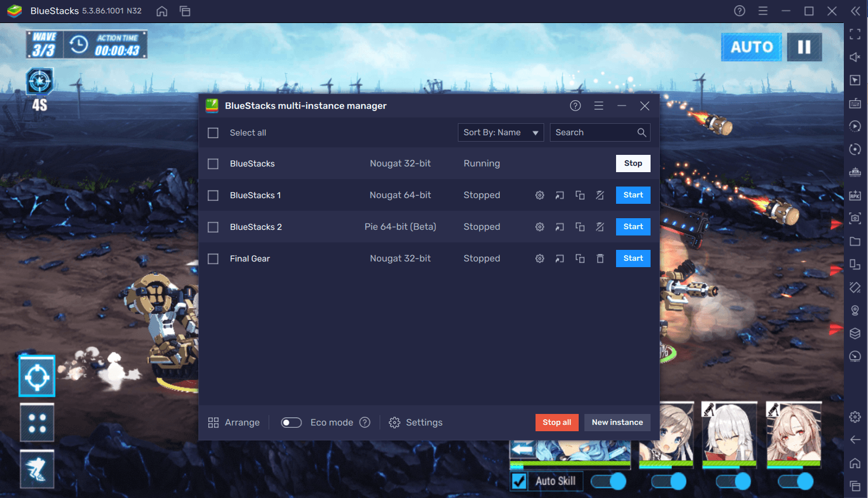Viewport: 868px width, 498px height.
Task: Click Android home icon in sidebar
Action: click(855, 463)
